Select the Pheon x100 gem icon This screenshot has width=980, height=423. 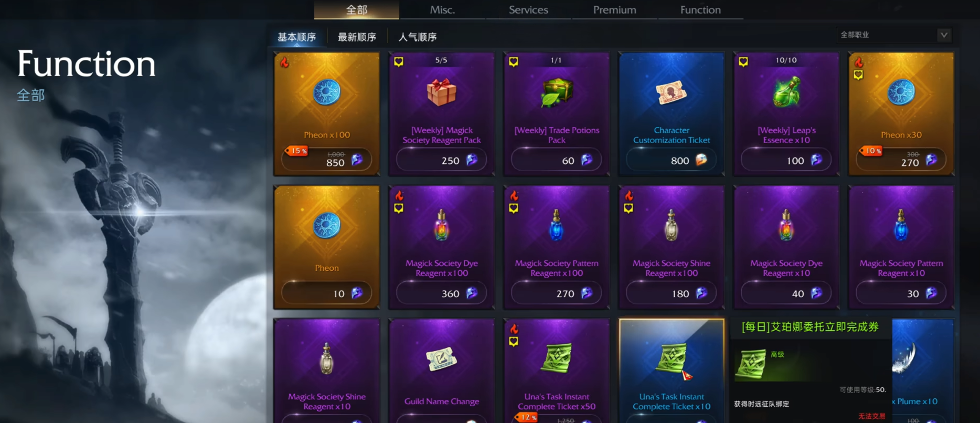click(326, 92)
